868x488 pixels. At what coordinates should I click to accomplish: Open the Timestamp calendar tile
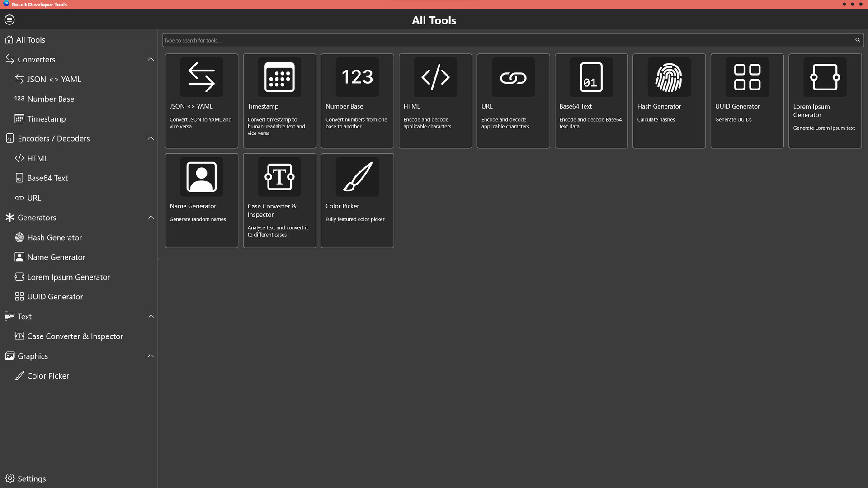pyautogui.click(x=279, y=77)
